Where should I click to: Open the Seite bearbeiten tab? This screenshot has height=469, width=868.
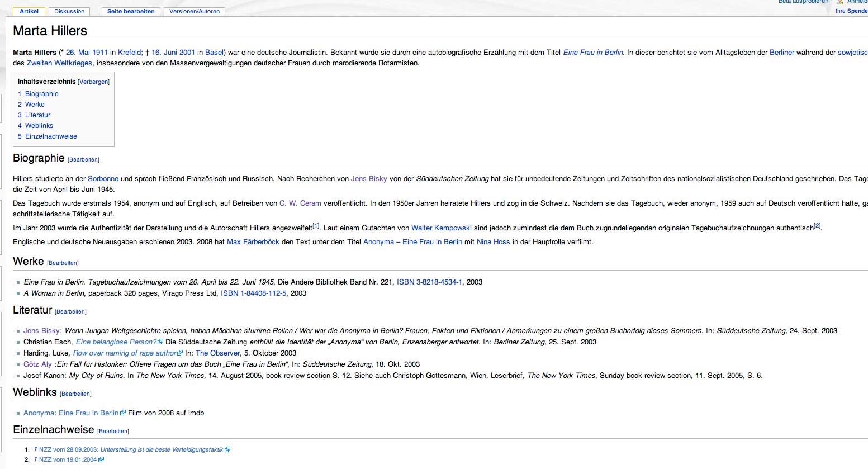(131, 11)
